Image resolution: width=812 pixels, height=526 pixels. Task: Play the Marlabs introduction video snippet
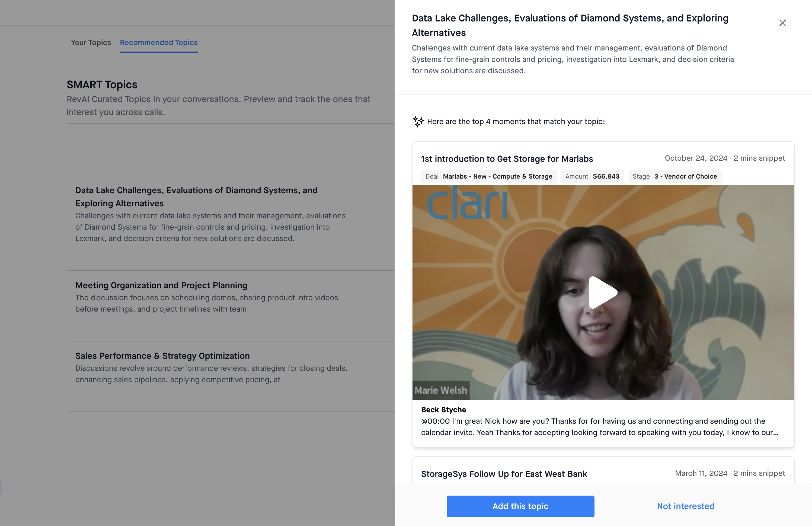coord(603,292)
